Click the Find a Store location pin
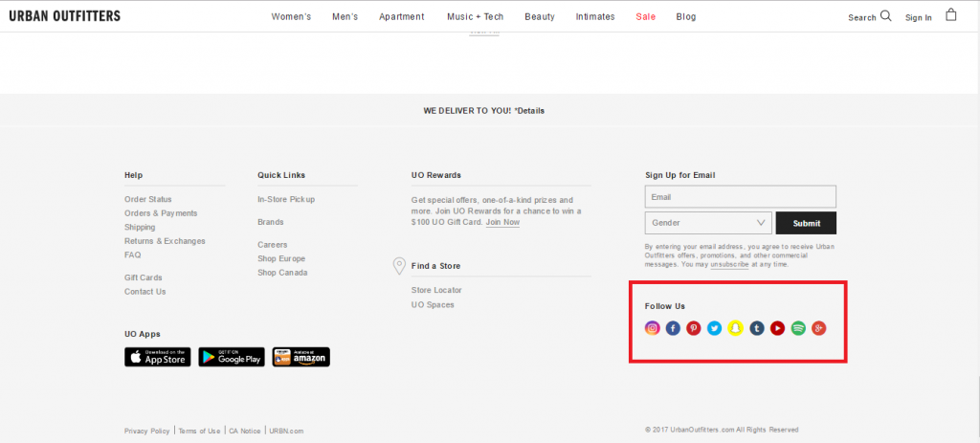Viewport: 980px width, 443px height. point(399,266)
